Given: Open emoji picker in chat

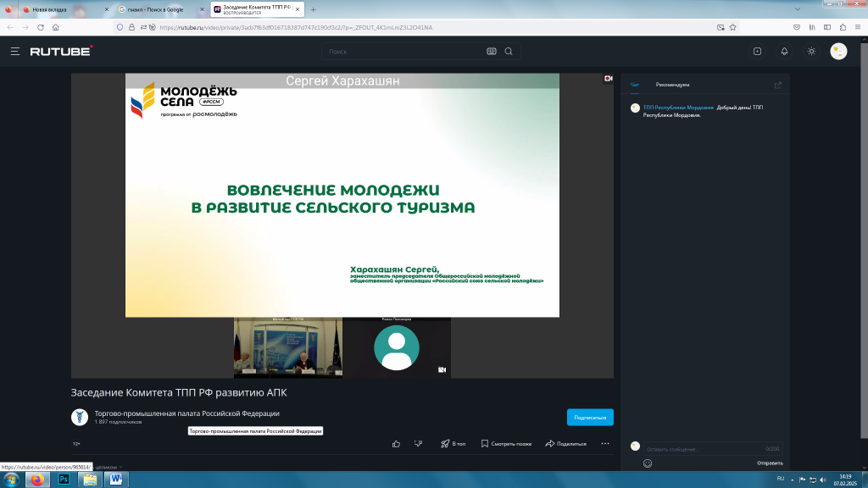Looking at the screenshot, I should [x=648, y=463].
